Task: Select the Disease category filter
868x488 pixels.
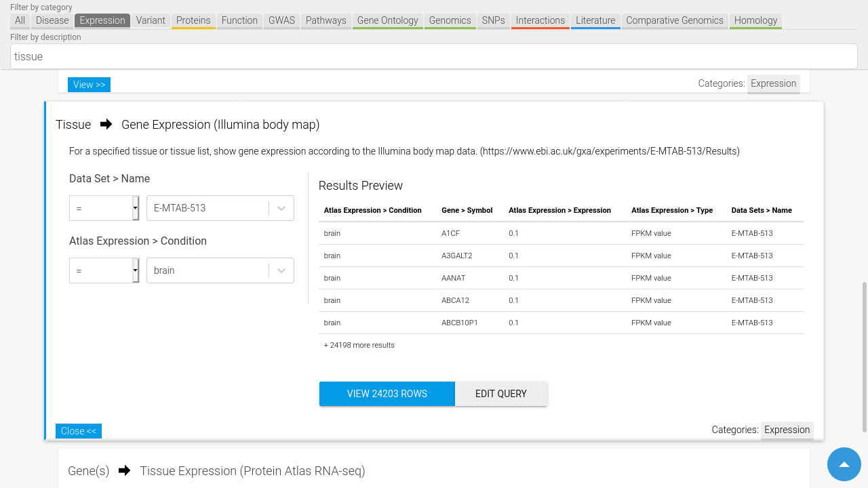Action: (x=52, y=20)
